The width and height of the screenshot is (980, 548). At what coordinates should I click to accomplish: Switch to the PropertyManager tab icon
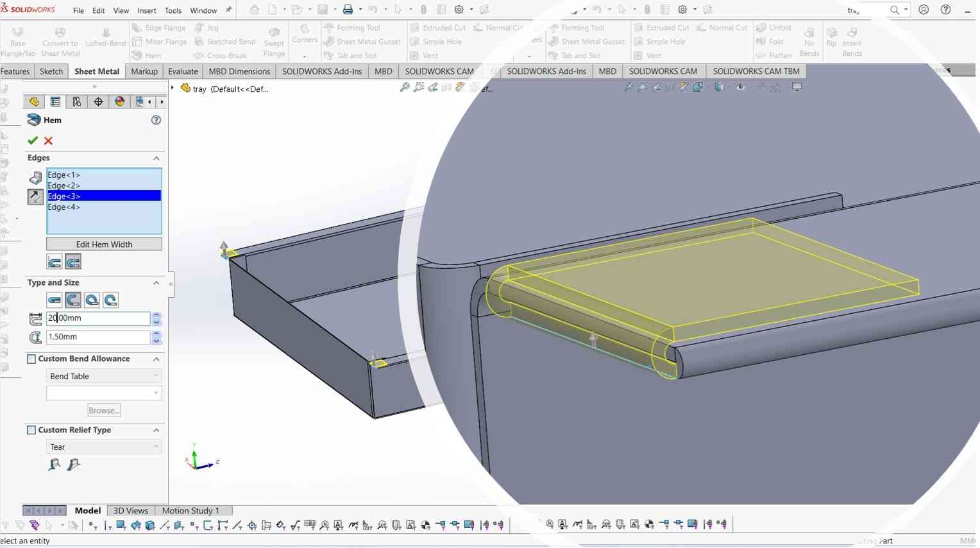pos(55,101)
